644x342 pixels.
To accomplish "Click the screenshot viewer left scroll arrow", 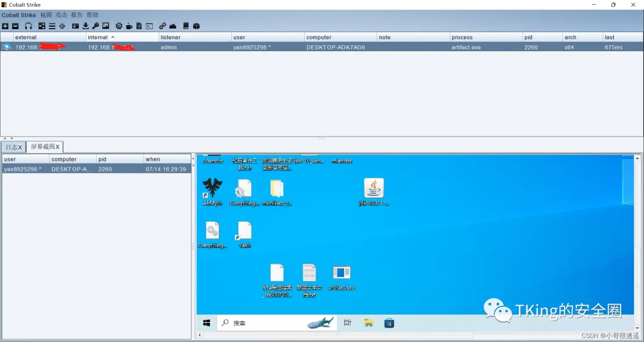I will [x=200, y=335].
